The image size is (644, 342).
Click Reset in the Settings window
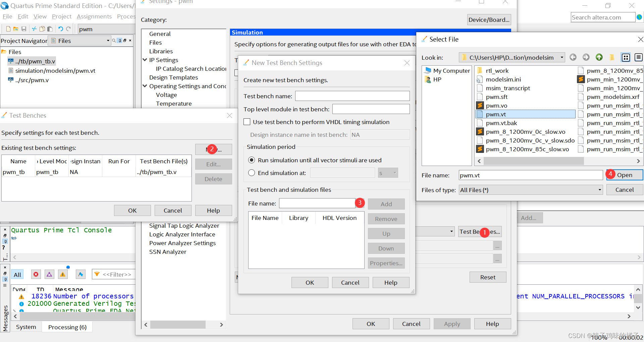tap(488, 277)
